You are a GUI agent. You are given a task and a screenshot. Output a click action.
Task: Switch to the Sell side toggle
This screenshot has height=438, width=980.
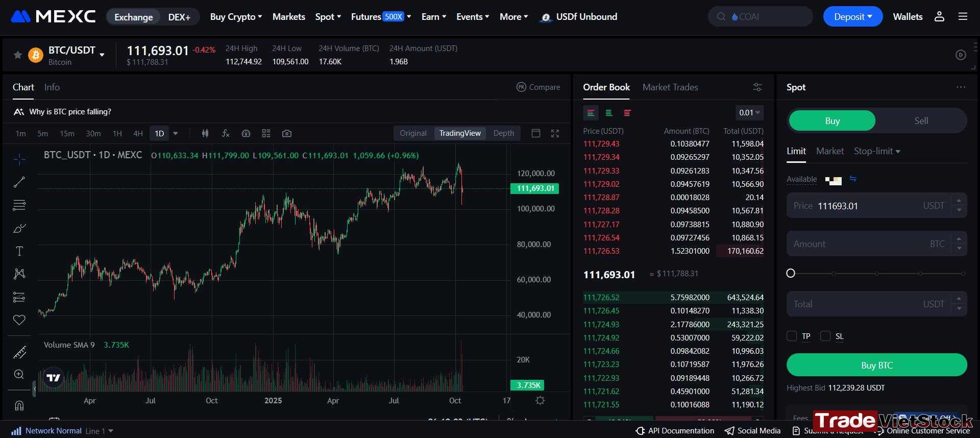[921, 121]
